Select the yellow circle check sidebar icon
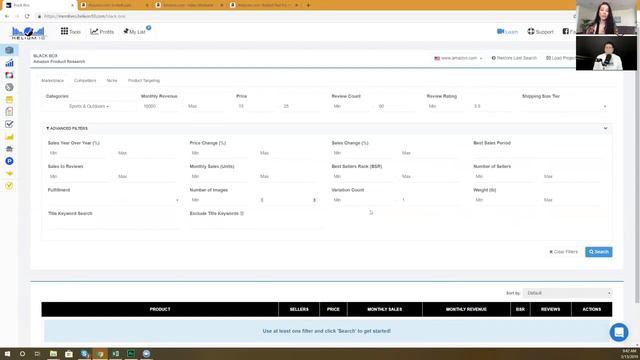This screenshot has width=640, height=360. pos(9,186)
